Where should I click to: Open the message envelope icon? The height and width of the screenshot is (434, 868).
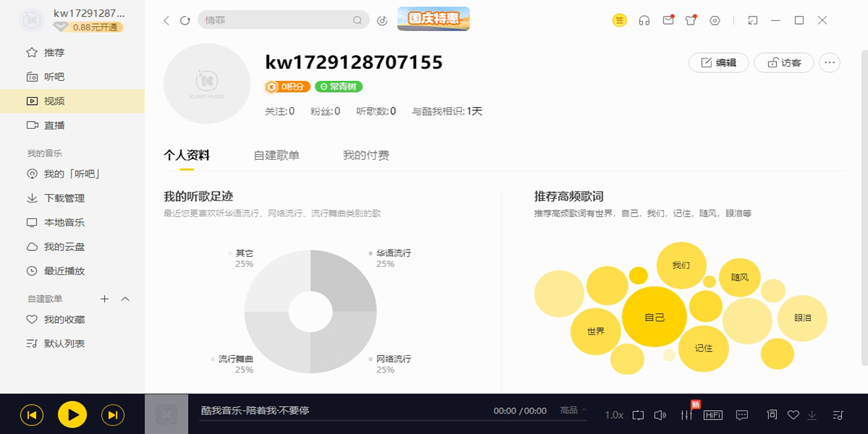[668, 20]
